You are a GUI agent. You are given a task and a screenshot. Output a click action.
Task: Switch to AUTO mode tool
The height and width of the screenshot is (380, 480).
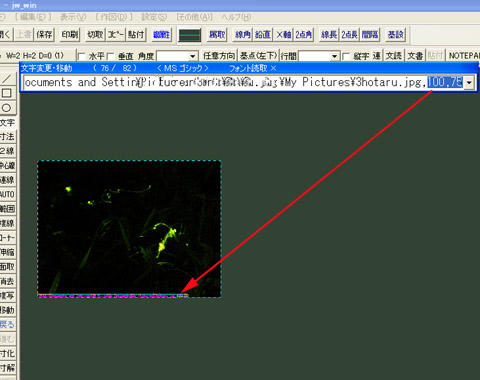click(7, 194)
